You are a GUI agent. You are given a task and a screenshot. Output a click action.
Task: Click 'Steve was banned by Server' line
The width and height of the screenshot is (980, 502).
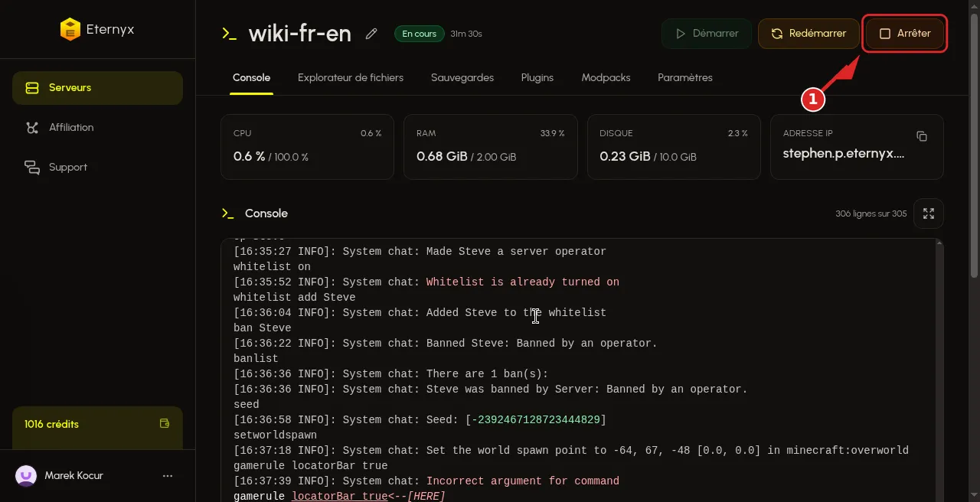[x=491, y=390]
